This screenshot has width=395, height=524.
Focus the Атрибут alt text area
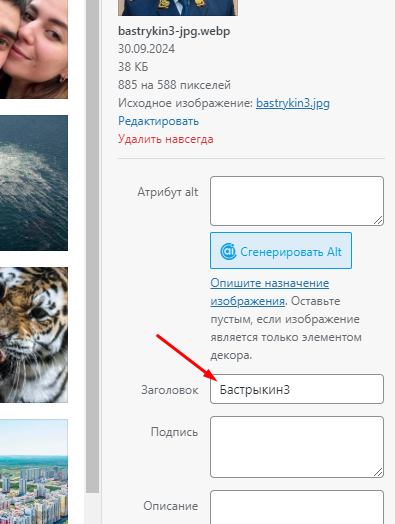(297, 201)
